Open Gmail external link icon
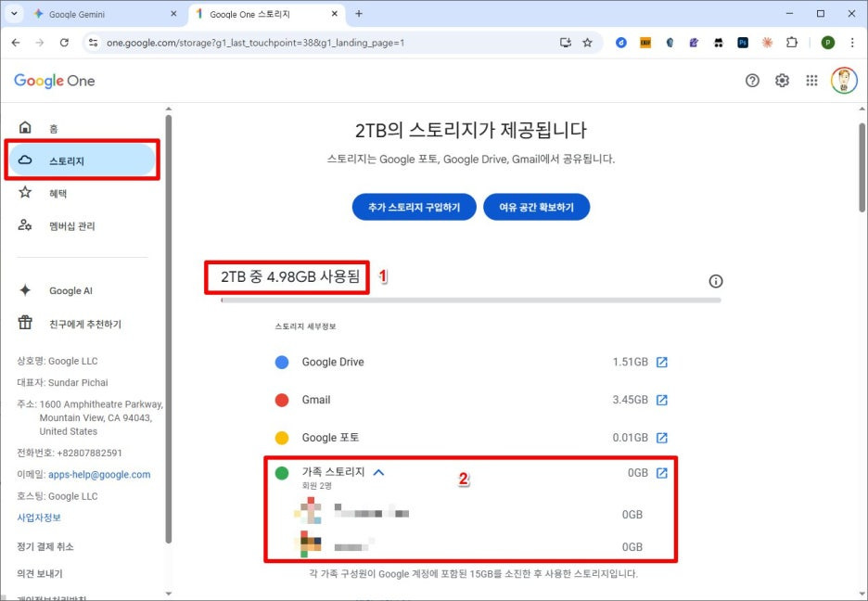Screen dimensions: 868x601 coord(661,400)
